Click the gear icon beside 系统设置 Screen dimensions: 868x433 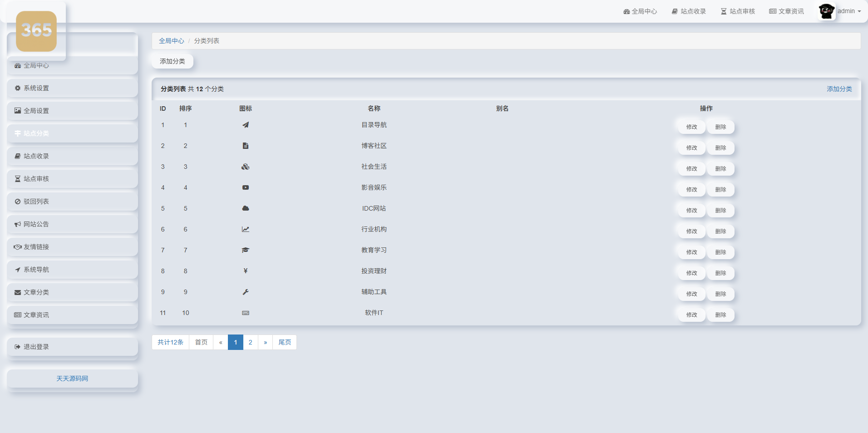tap(17, 88)
